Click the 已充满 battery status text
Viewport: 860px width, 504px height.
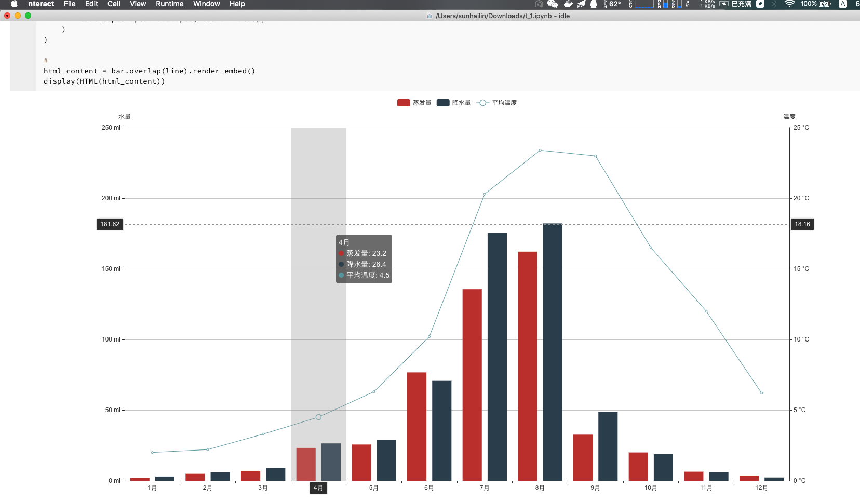click(743, 4)
